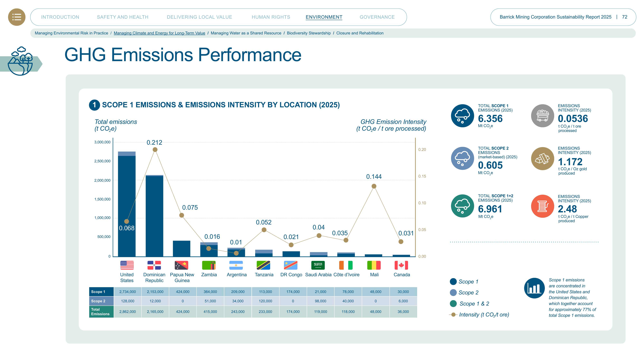
Task: Switch to the Human Rights tab
Action: (x=271, y=17)
